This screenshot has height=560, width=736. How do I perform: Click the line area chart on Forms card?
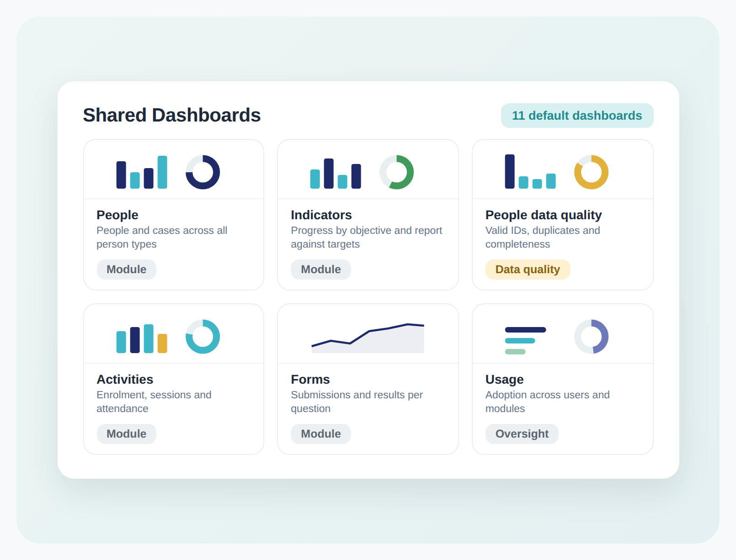(368, 338)
